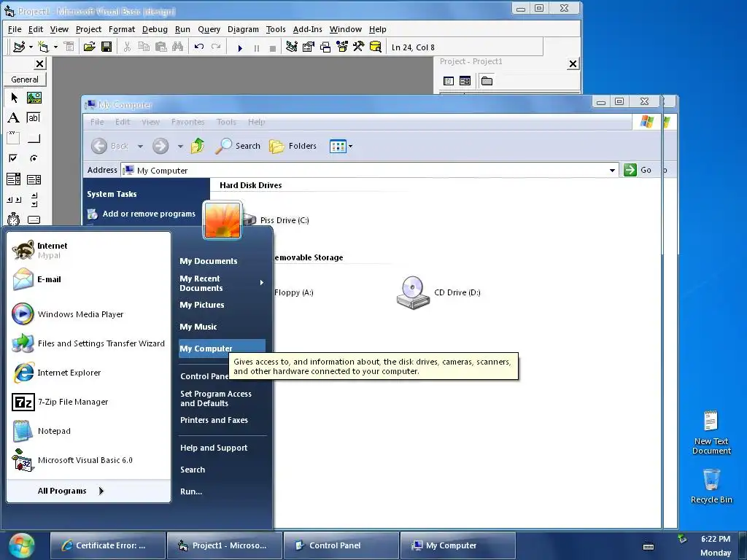747x560 pixels.
Task: Expand the Add Form dropdown arrow
Action: click(55, 47)
